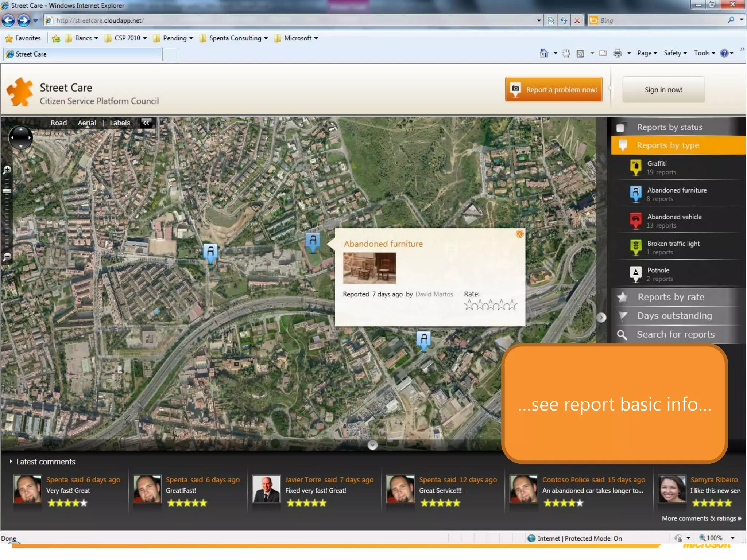Click the RSS feeds toolbar icon
The image size is (747, 560).
[x=580, y=54]
